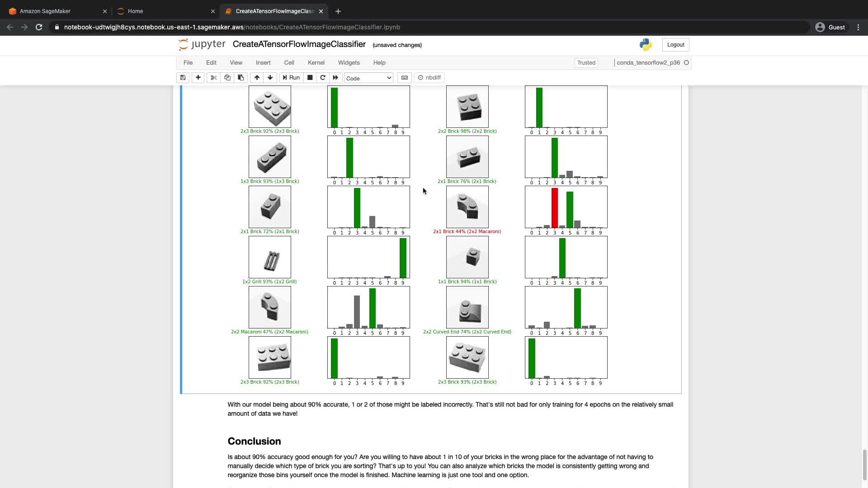Cut selected cells with the scissors icon
Viewport: 868px width, 488px height.
[214, 78]
